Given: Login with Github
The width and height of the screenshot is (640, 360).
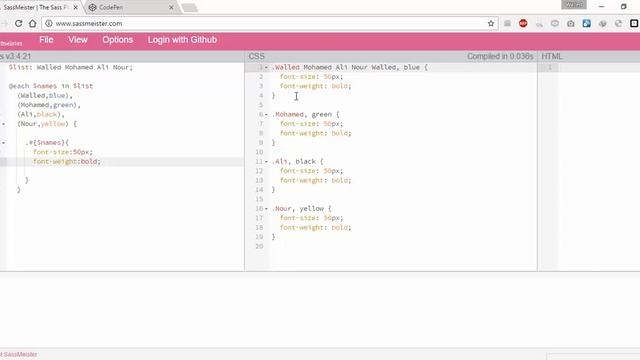Looking at the screenshot, I should coord(182,40).
